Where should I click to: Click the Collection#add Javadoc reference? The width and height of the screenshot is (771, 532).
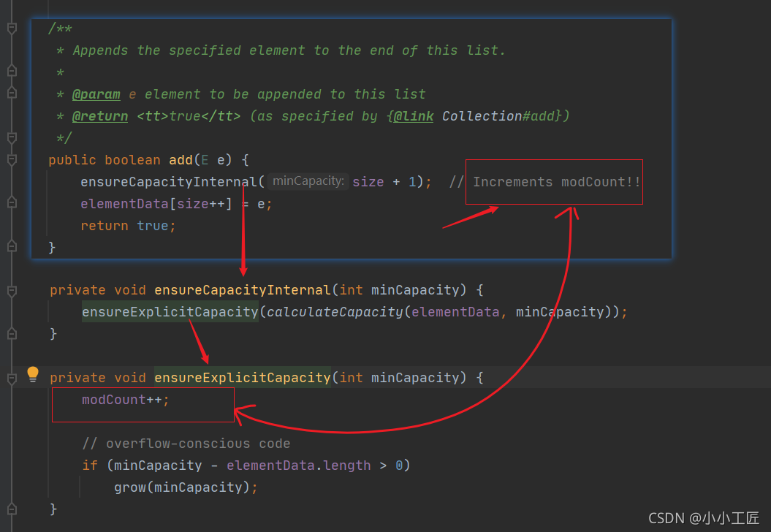501,116
